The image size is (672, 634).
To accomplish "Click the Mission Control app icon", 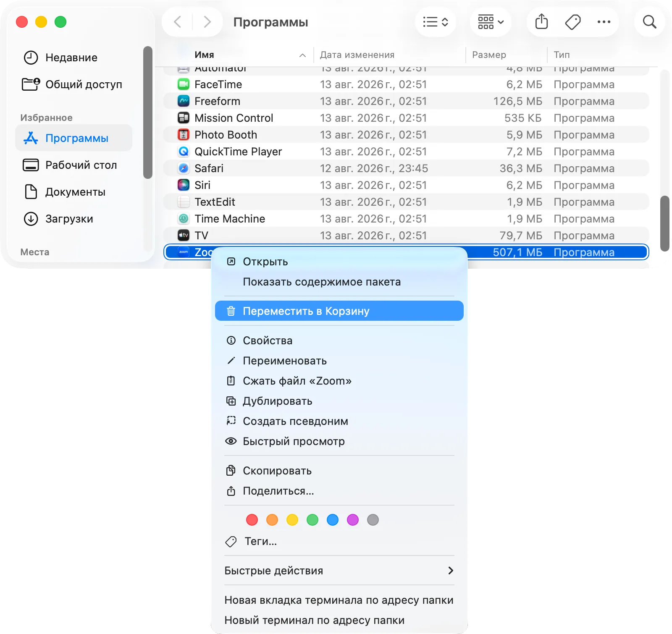I will pos(184,118).
